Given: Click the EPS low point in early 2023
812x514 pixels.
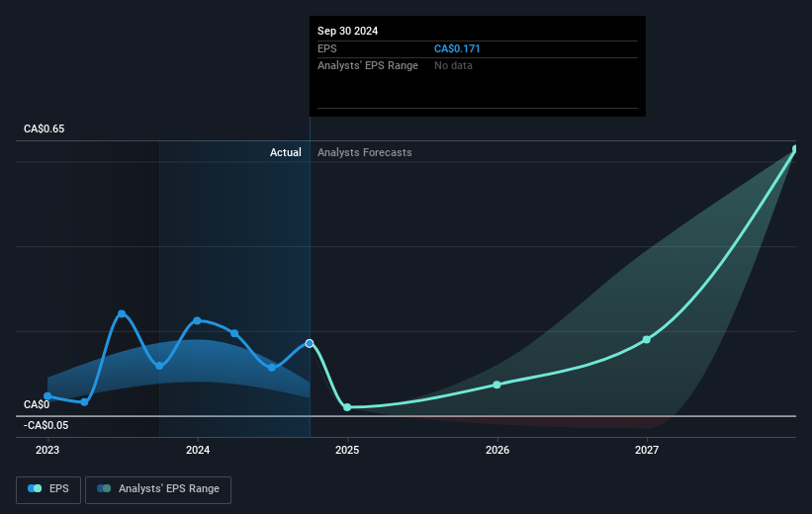Looking at the screenshot, I should point(84,402).
